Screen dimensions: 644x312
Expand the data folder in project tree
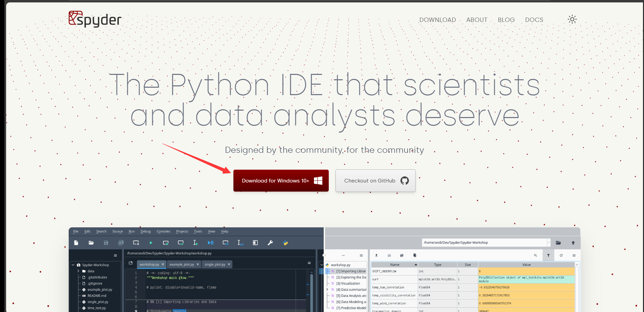[x=78, y=271]
